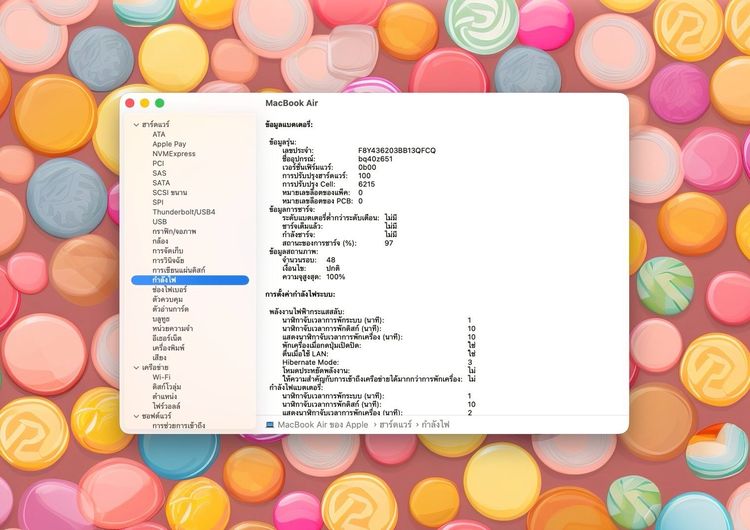Click the ตื่นเมื่อใช้ LAN label

coord(305,354)
